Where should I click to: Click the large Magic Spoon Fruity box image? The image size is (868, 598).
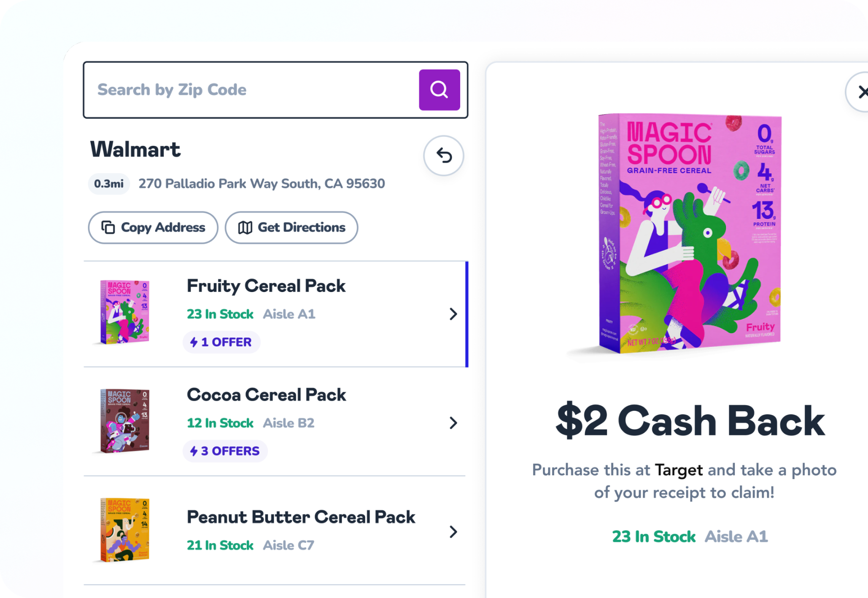[x=690, y=233]
